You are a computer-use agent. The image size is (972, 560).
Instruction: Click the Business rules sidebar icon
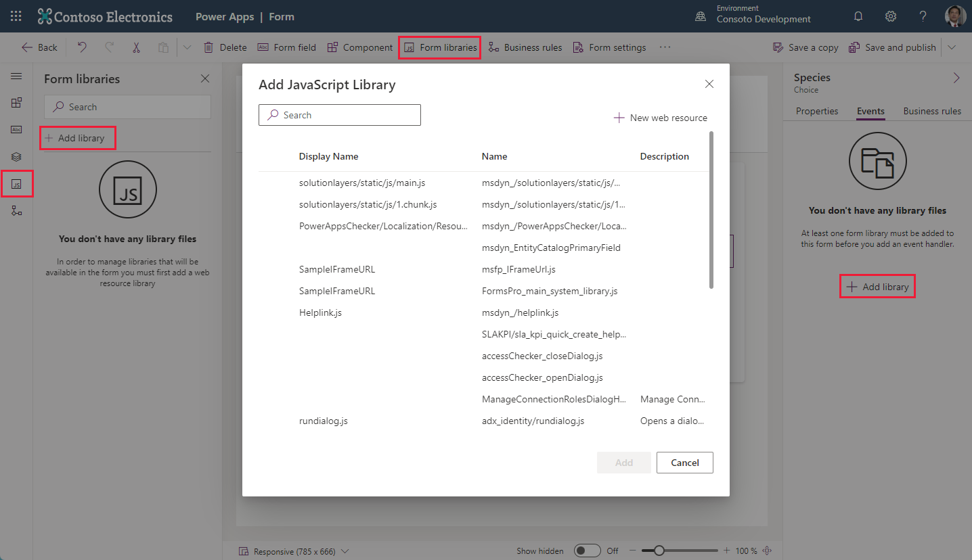pos(16,211)
